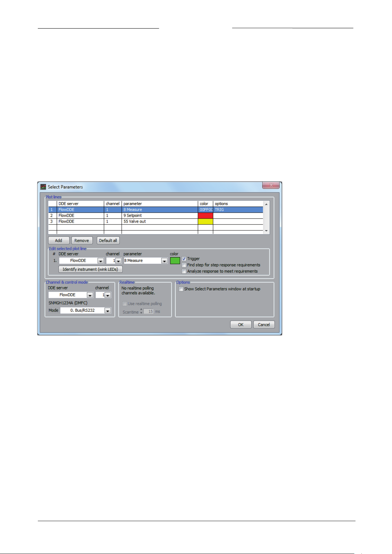Open DDE server dropdown in Channel & control mode
This screenshot has height=554, width=392.
tap(90, 295)
